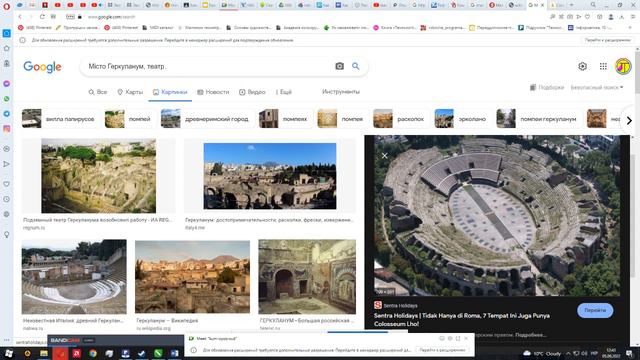The height and width of the screenshot is (360, 640).
Task: Switch to the Видео search tab
Action: (252, 92)
